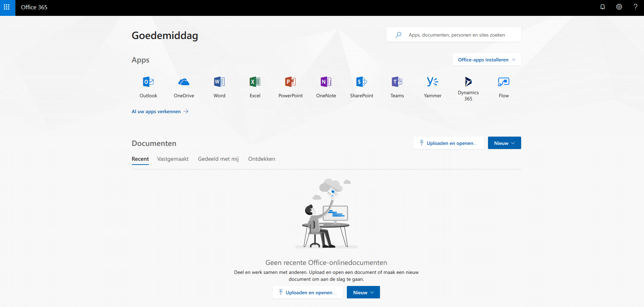Expand the bottom Nieuw dropdown button
644x307 pixels.
point(363,293)
